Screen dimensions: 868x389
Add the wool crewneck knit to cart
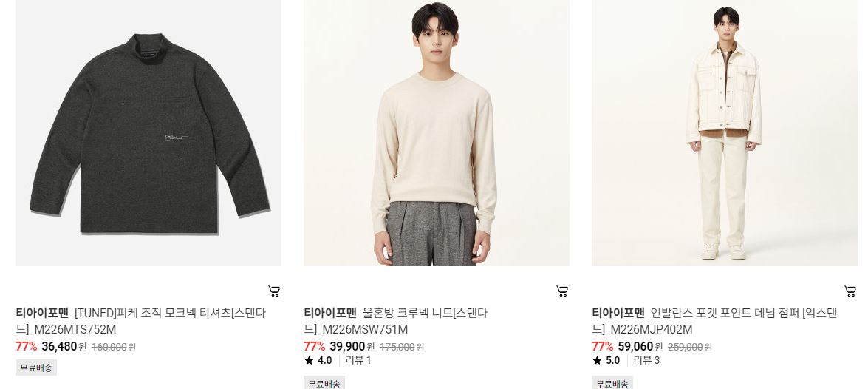[562, 291]
